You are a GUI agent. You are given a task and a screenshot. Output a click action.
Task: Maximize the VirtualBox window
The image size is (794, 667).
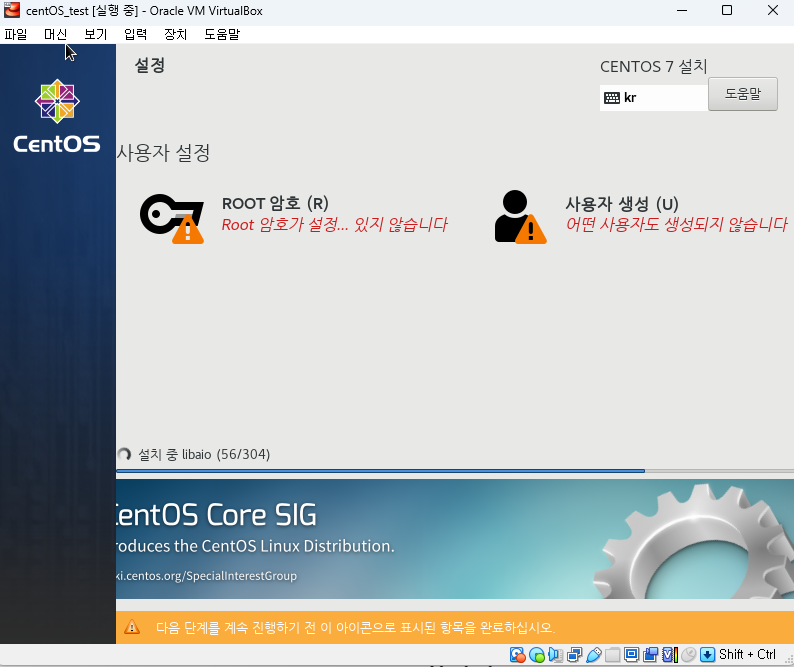pos(727,10)
